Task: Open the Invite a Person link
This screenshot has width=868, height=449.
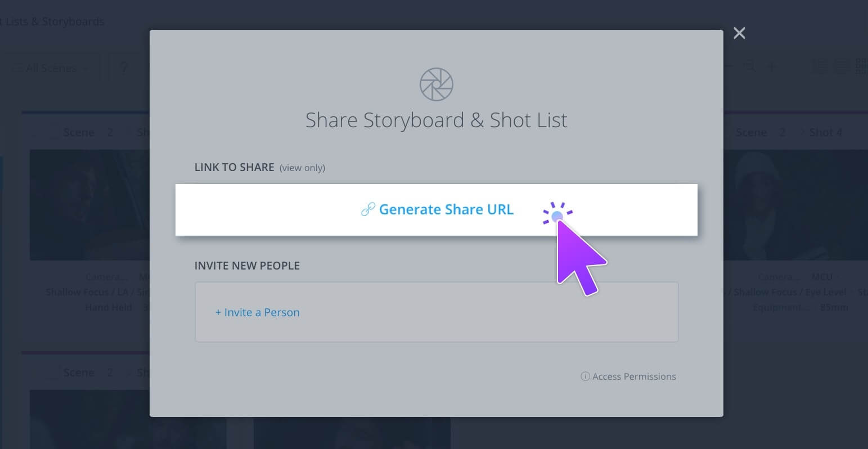Action: pos(258,312)
